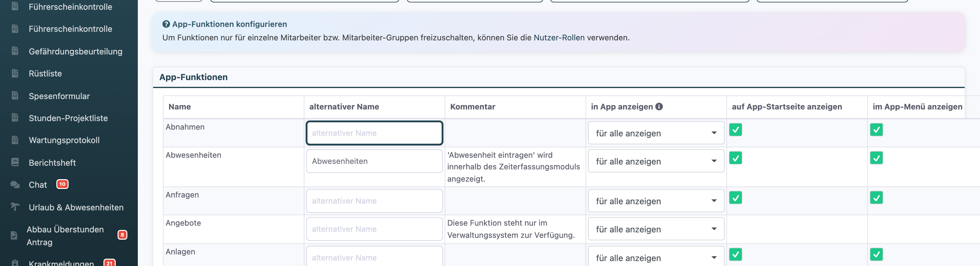Open Abbau Überstunden Antrag page
The height and width of the screenshot is (266, 980).
click(x=65, y=236)
